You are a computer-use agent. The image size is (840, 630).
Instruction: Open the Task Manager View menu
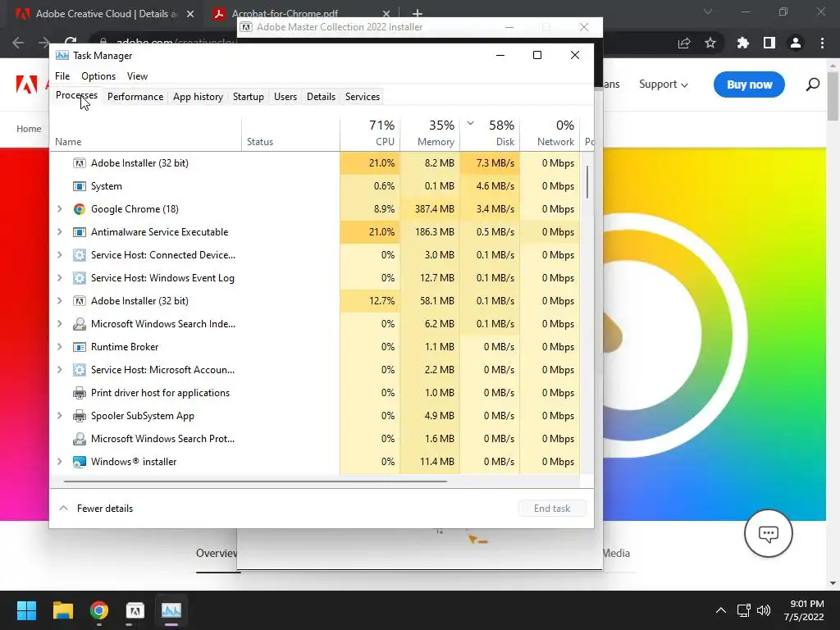(137, 76)
